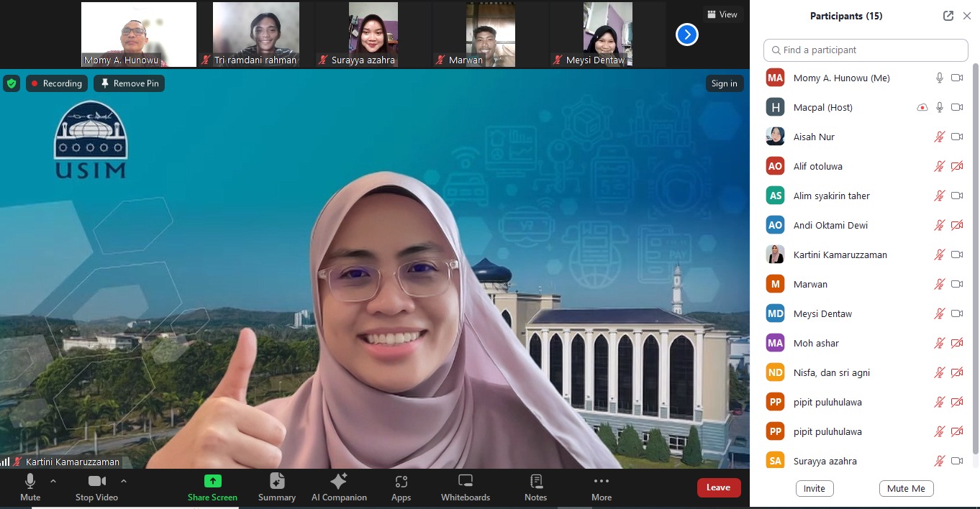This screenshot has width=980, height=509.
Task: Open the Apps icon in toolbar
Action: click(x=401, y=487)
